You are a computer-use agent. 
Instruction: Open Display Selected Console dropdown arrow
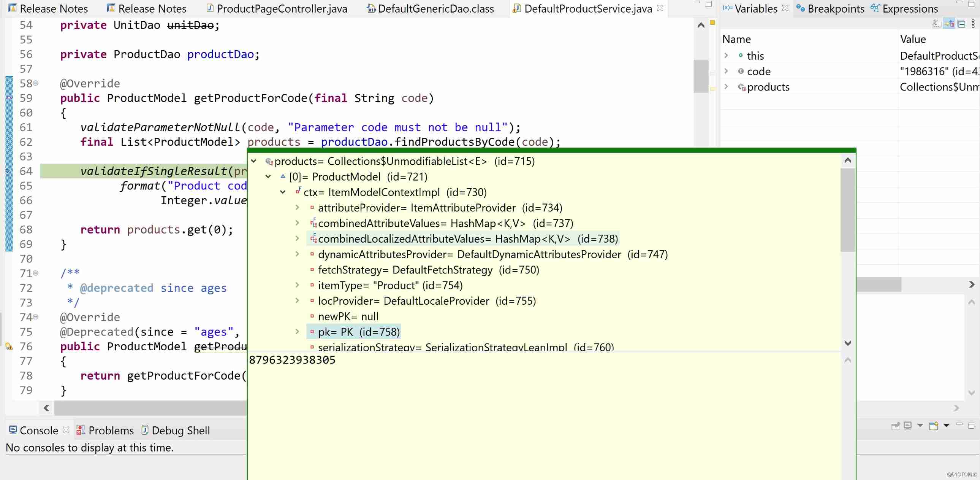click(x=920, y=426)
